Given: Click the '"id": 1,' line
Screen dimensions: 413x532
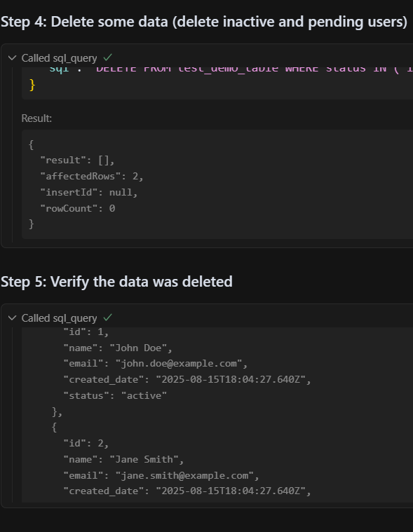Looking at the screenshot, I should click(86, 332).
